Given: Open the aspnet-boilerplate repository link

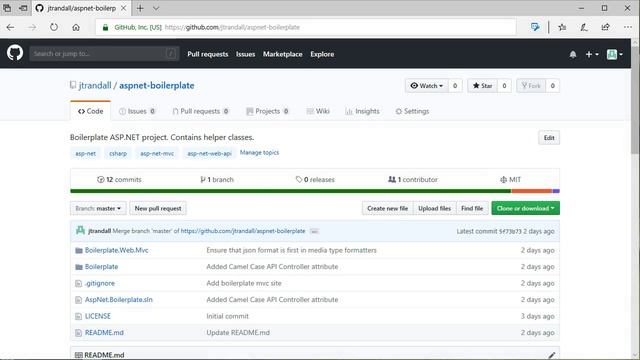Looking at the screenshot, I should pyautogui.click(x=157, y=85).
